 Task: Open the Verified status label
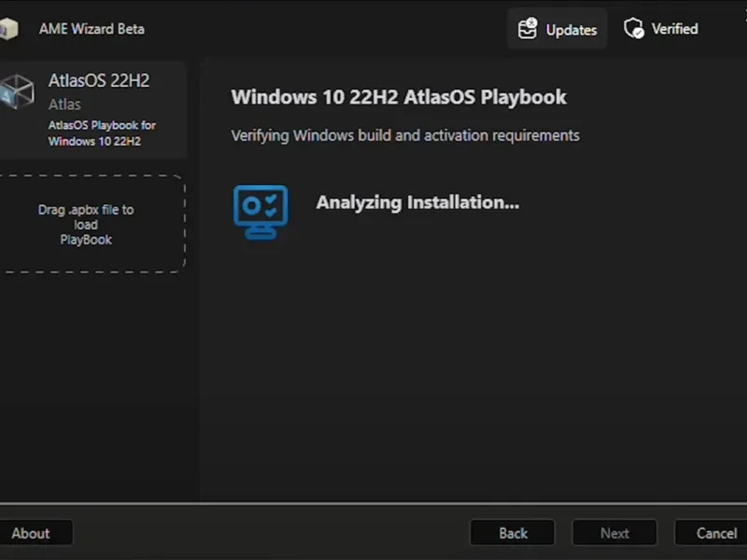(674, 29)
